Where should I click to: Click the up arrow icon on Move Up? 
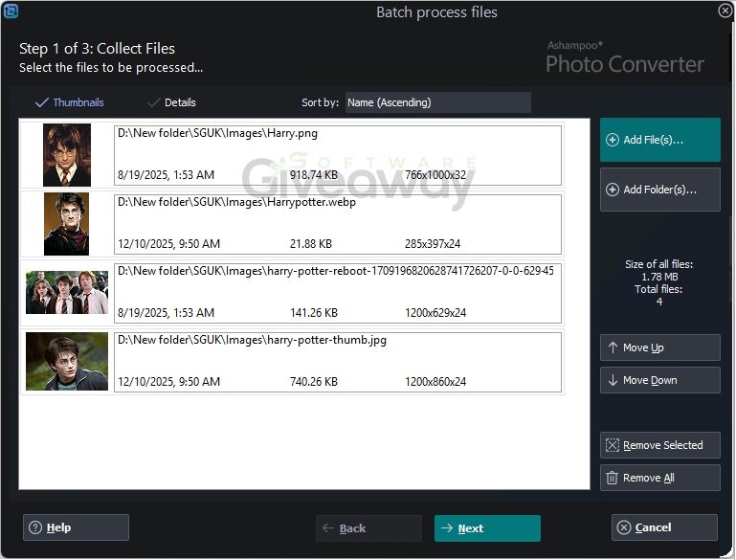[613, 347]
